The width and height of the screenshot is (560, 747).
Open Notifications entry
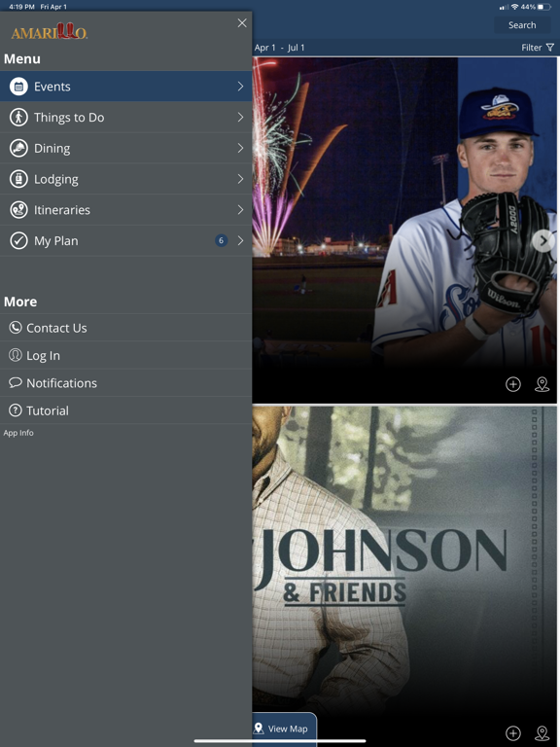tap(125, 383)
